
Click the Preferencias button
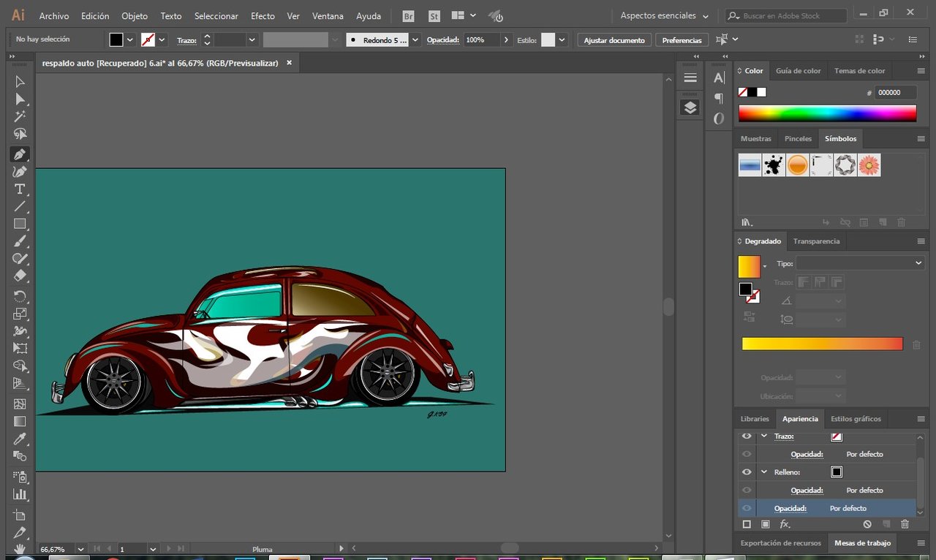click(x=682, y=40)
